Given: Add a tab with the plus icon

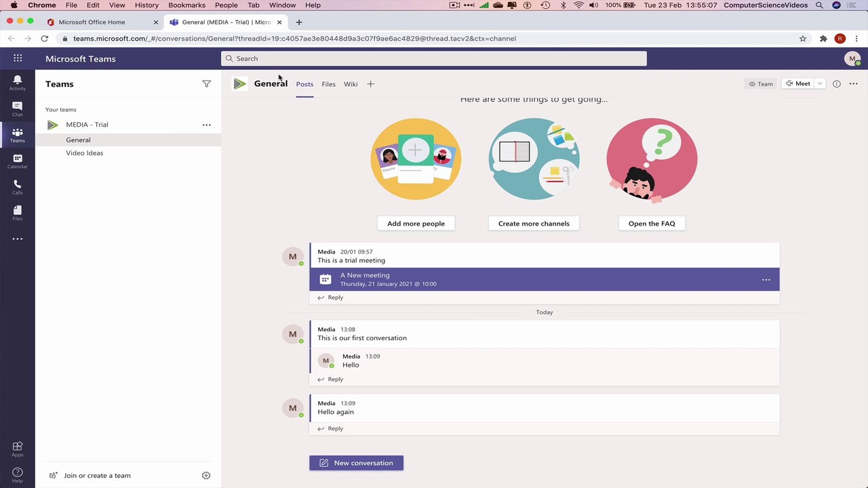Looking at the screenshot, I should click(x=370, y=84).
